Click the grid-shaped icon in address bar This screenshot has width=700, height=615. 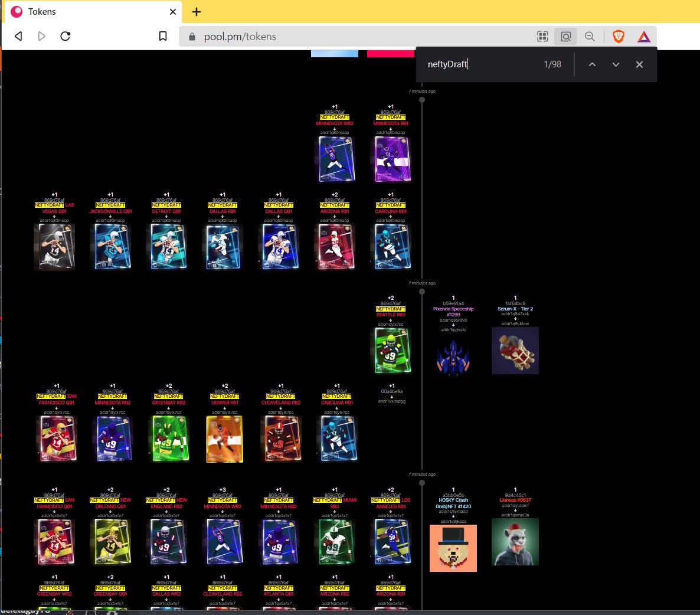(x=542, y=37)
